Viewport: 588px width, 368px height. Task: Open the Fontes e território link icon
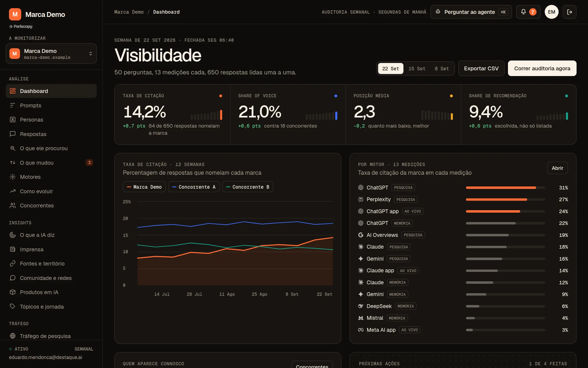(x=13, y=264)
